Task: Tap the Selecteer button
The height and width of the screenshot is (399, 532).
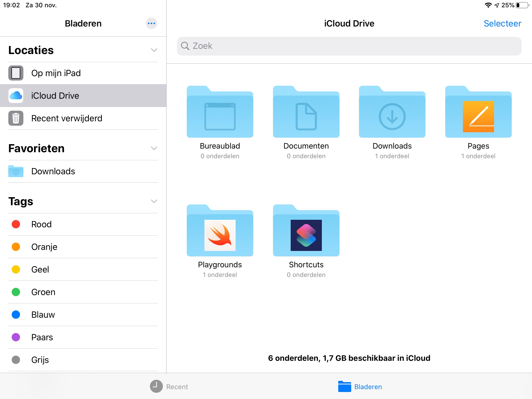Action: [502, 23]
